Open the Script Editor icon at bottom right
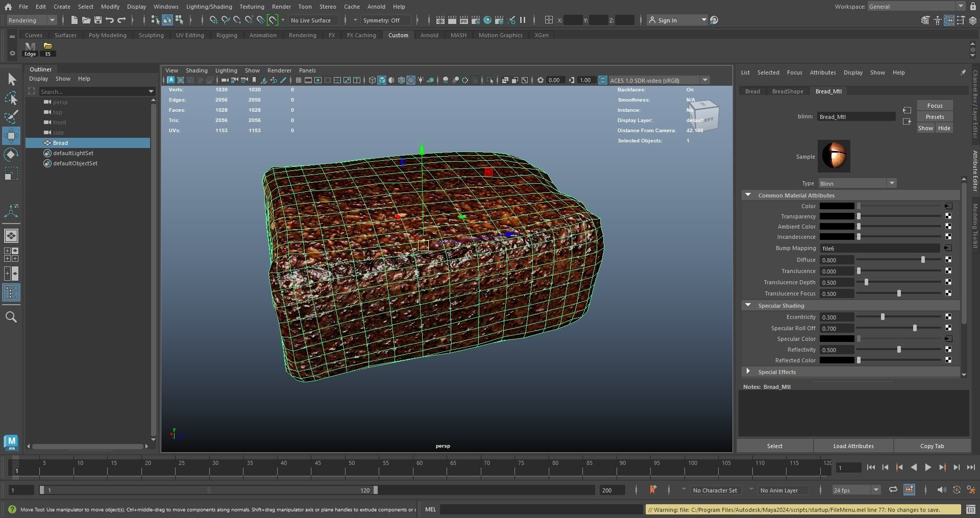The height and width of the screenshot is (518, 980). click(970, 509)
